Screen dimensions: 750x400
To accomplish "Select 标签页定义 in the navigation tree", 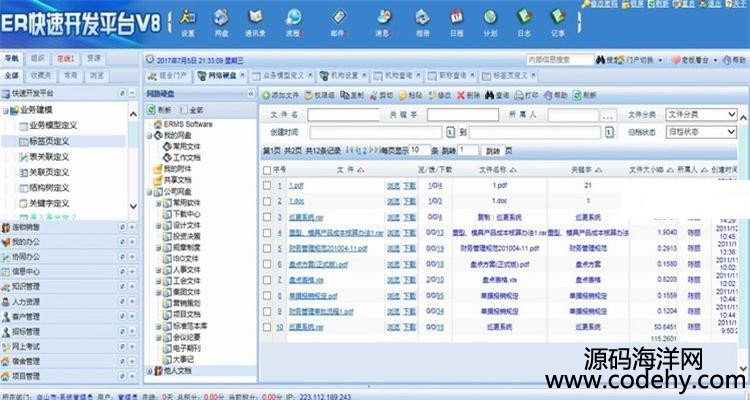I will pyautogui.click(x=49, y=141).
